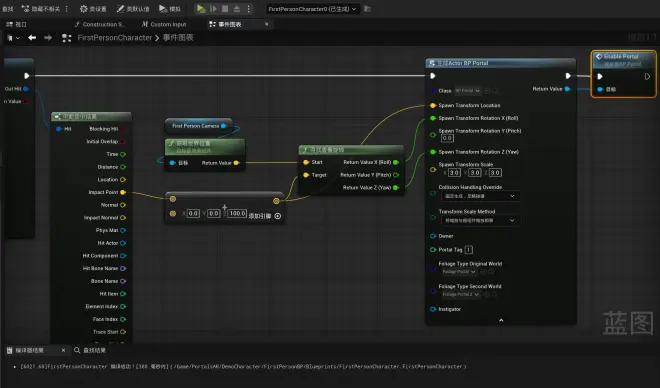This screenshot has height=388, width=660.
Task: Click Spawn Transform Scale X 3.0 field
Action: tap(454, 173)
